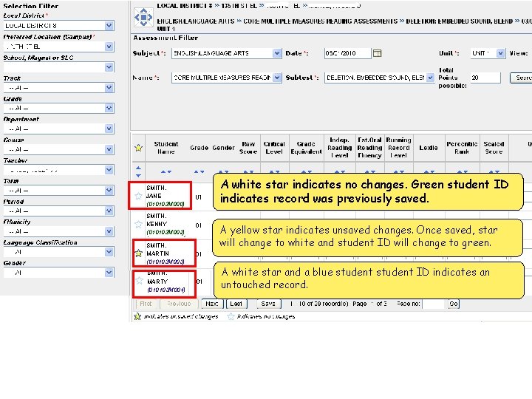532x399 pixels.
Task: Sort Grade column descending arrow
Action: pyautogui.click(x=202, y=172)
